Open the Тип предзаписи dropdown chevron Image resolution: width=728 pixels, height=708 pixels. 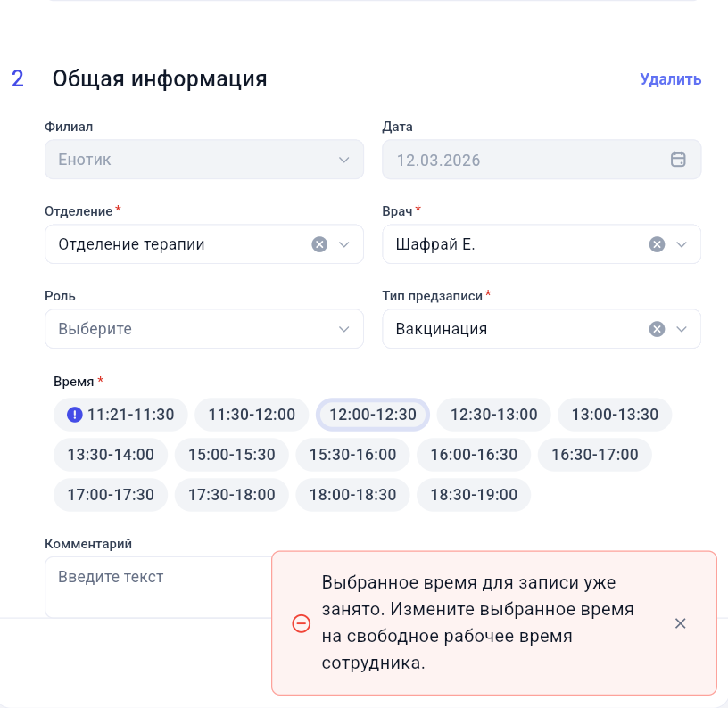pyautogui.click(x=681, y=329)
